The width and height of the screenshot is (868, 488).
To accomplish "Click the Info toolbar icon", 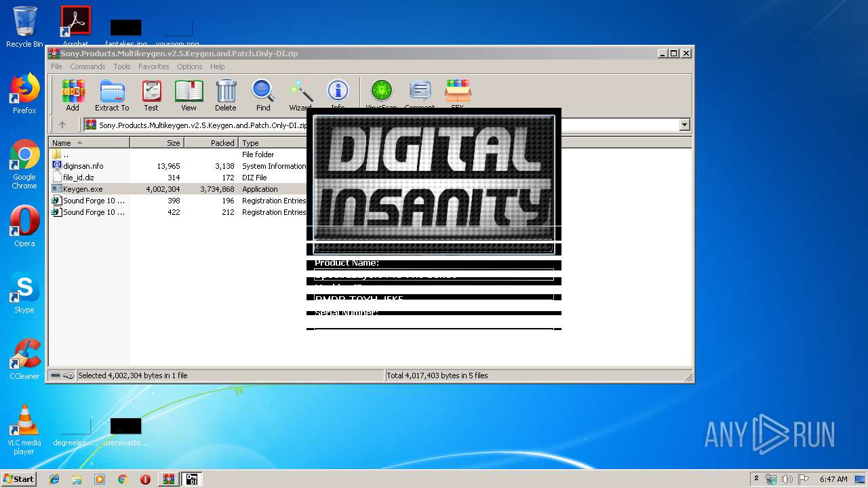I will pos(338,95).
